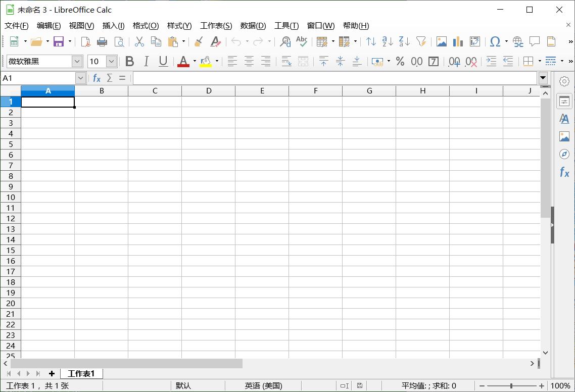The image size is (575, 392).
Task: Open sidebar Functions fx panel
Action: [x=564, y=172]
